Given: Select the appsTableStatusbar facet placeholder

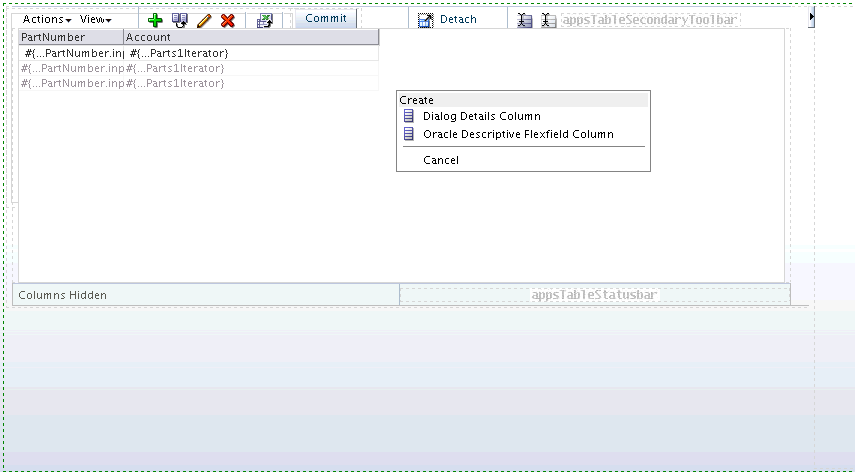Looking at the screenshot, I should (594, 295).
